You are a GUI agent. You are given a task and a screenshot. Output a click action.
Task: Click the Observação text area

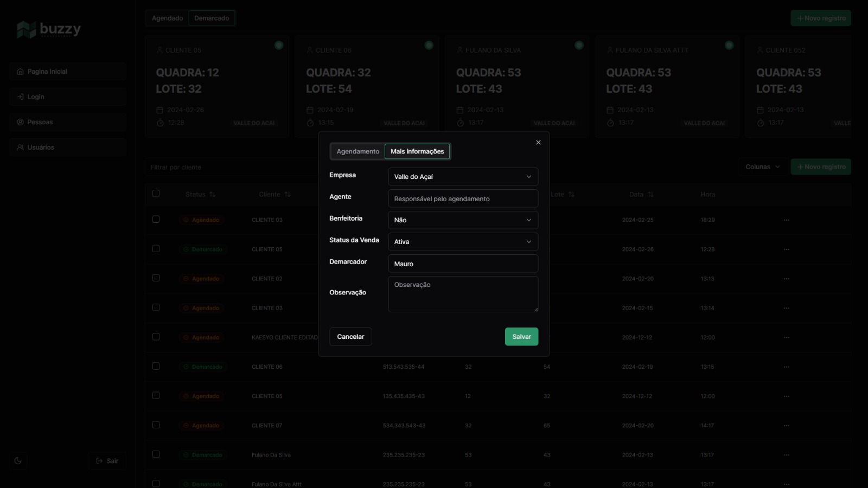(463, 294)
